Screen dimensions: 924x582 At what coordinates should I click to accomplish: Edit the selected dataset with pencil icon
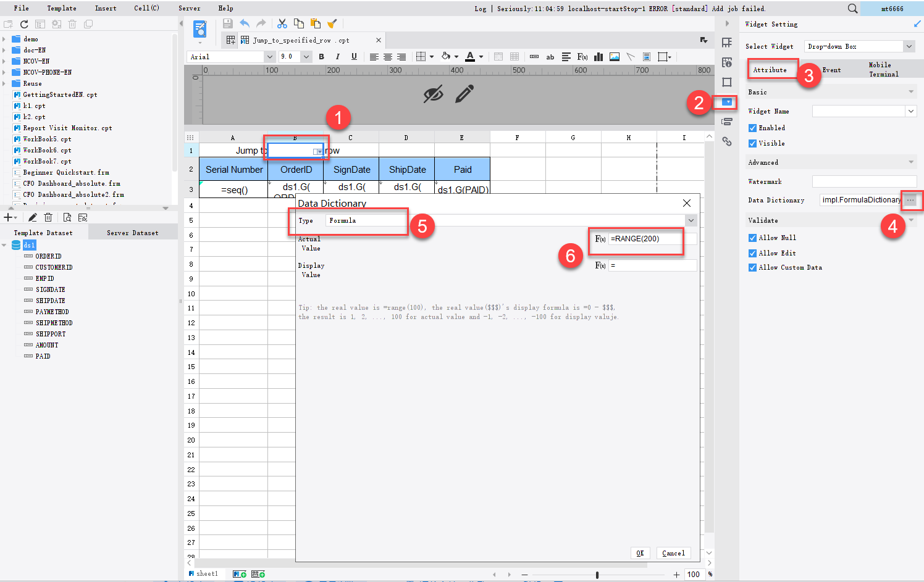click(x=32, y=217)
